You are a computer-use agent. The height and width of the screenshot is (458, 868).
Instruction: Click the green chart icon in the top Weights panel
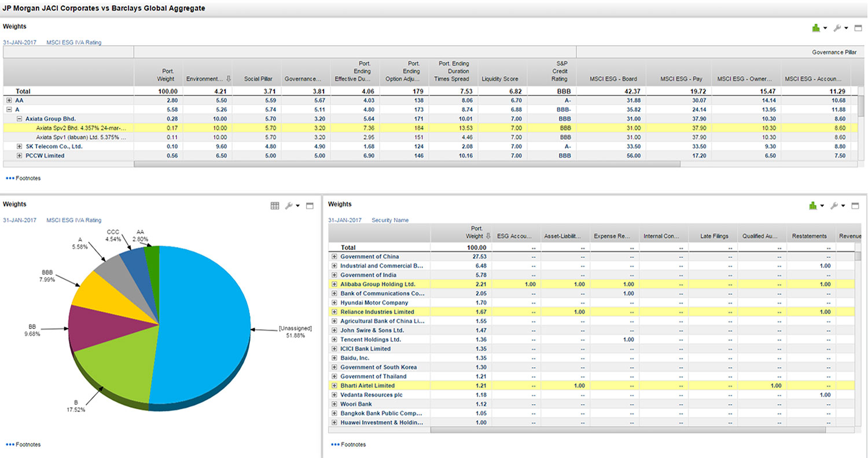816,28
